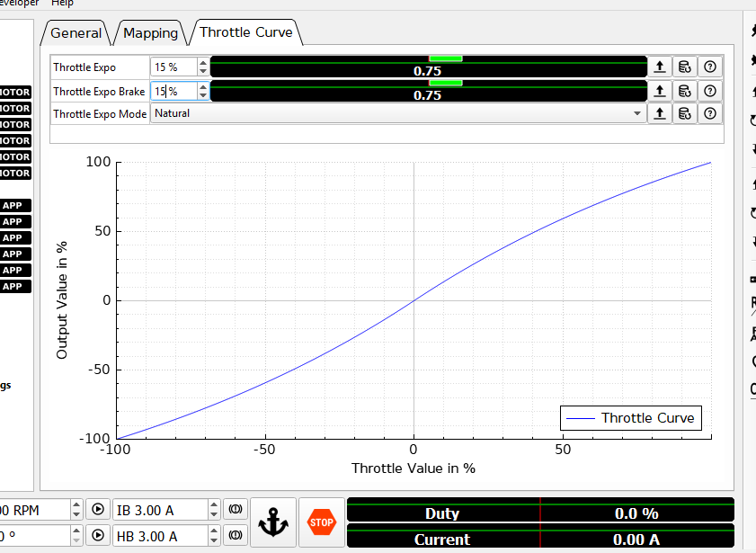This screenshot has height=553, width=756.
Task: Read current value for Throttle Expo
Action: (x=660, y=67)
